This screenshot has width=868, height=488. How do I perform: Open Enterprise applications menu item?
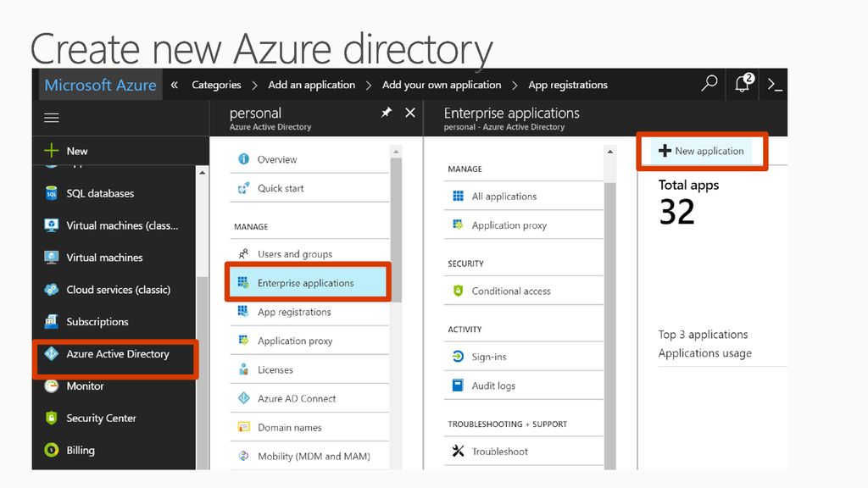308,283
